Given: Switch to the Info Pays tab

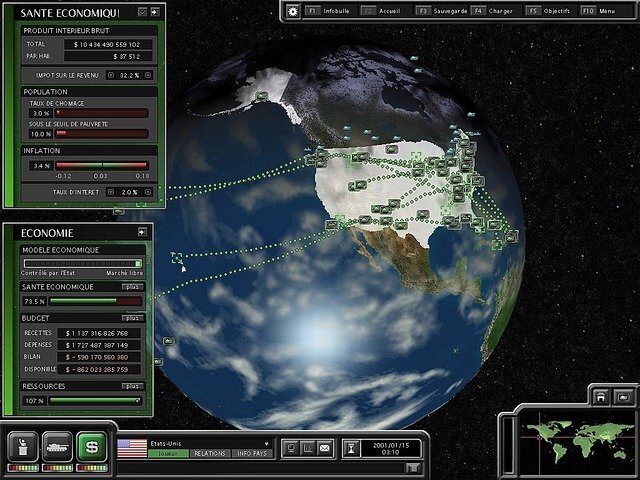Looking at the screenshot, I should [x=252, y=453].
